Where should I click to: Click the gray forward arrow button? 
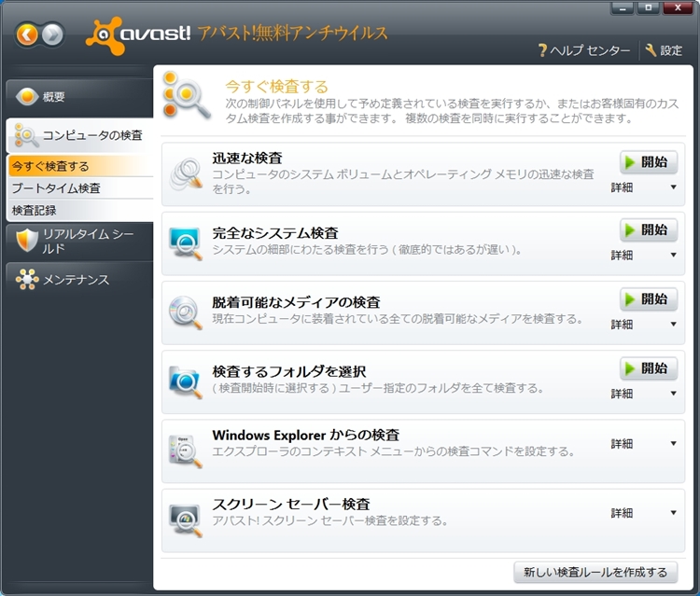tap(52, 35)
